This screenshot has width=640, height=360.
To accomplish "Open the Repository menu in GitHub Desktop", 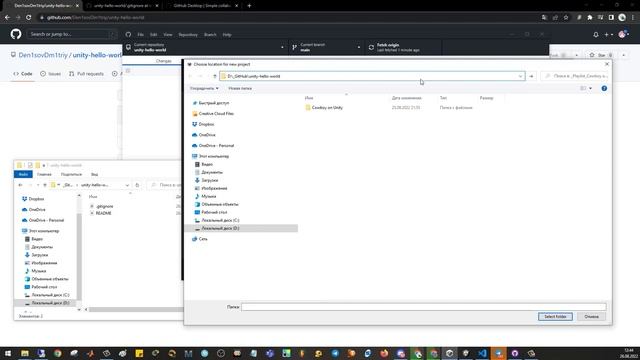I will tap(188, 35).
